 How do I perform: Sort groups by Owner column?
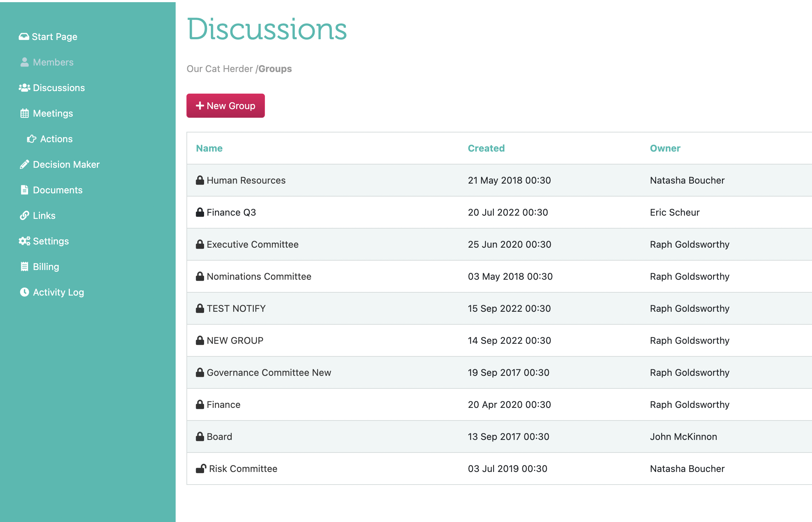(x=665, y=148)
